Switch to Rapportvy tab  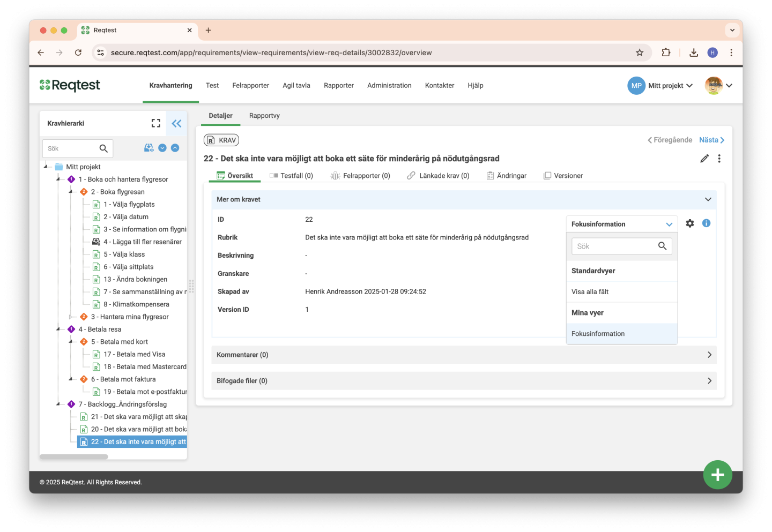264,116
